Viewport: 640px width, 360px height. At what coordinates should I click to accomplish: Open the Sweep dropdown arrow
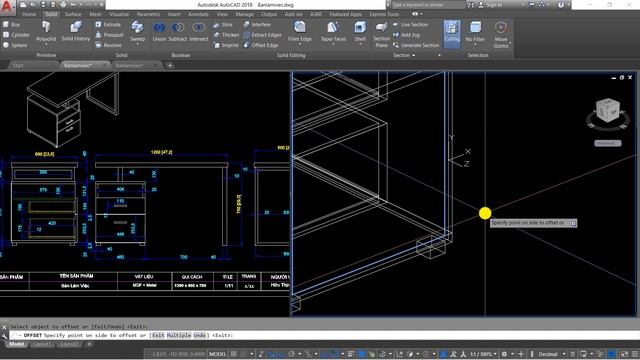[138, 44]
